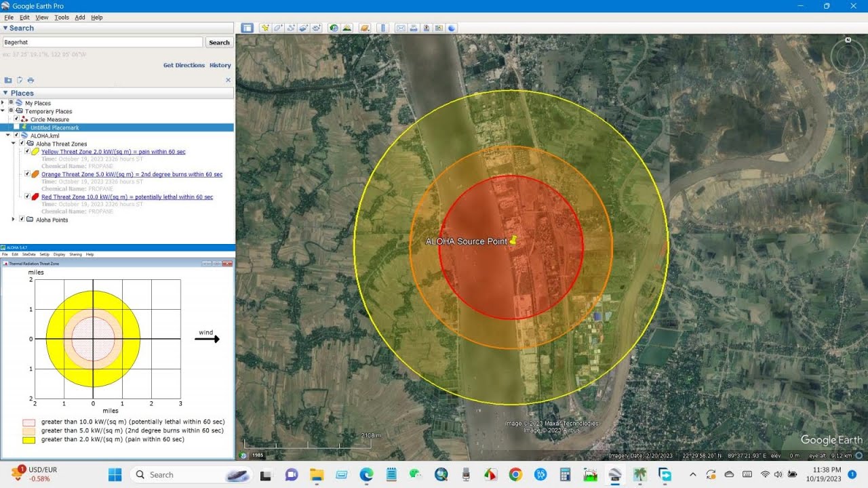Viewport: 868px width, 488px height.
Task: Click the Add Folder icon below search
Action: [8, 80]
